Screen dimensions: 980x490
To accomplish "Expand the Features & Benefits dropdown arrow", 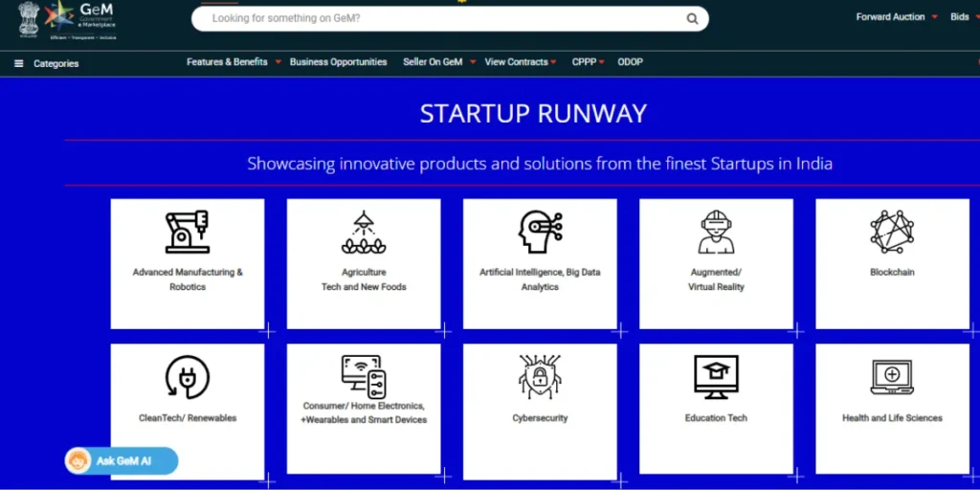I will [x=278, y=62].
